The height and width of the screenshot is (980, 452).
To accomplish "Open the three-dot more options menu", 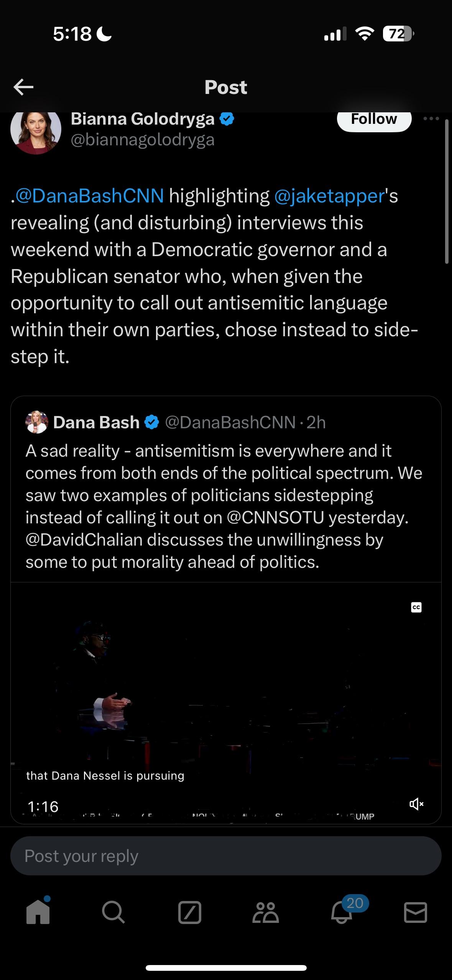I will (x=431, y=119).
